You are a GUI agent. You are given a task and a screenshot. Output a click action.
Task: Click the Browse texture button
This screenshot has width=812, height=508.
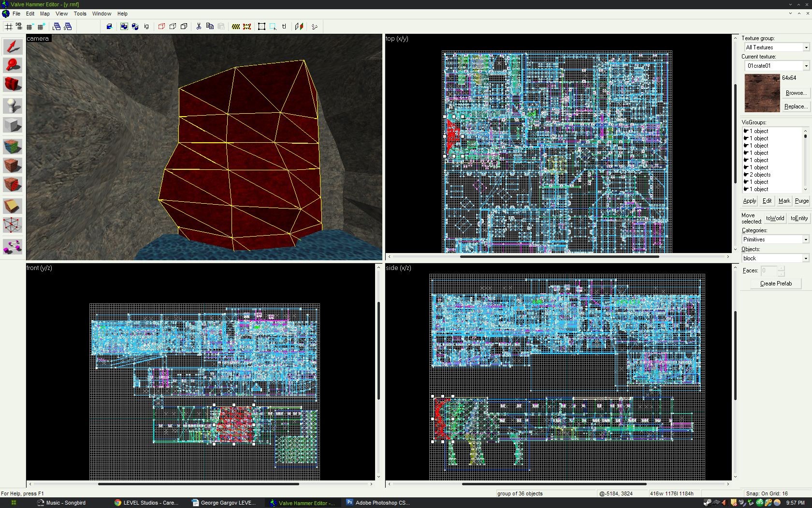796,93
